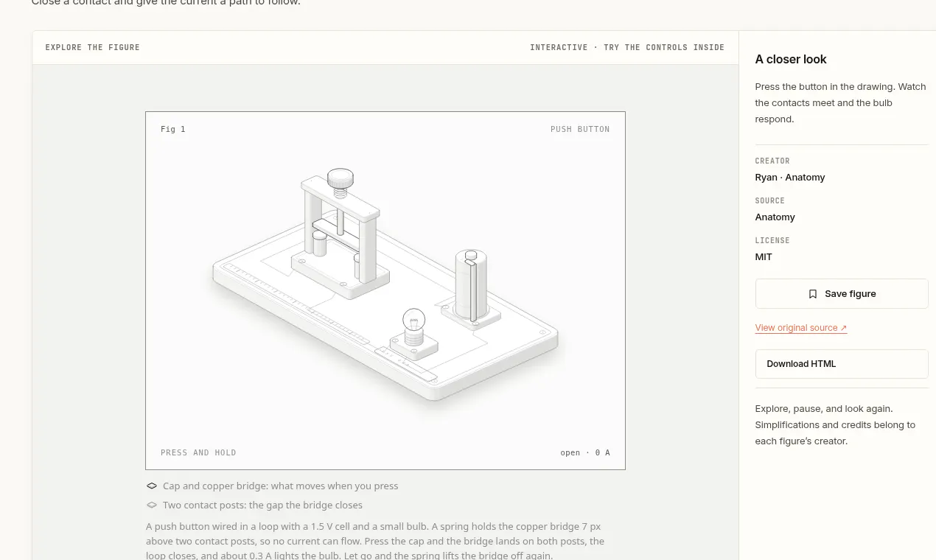The height and width of the screenshot is (560, 936).
Task: Click the 'open · 0 A' status readout
Action: pos(585,452)
